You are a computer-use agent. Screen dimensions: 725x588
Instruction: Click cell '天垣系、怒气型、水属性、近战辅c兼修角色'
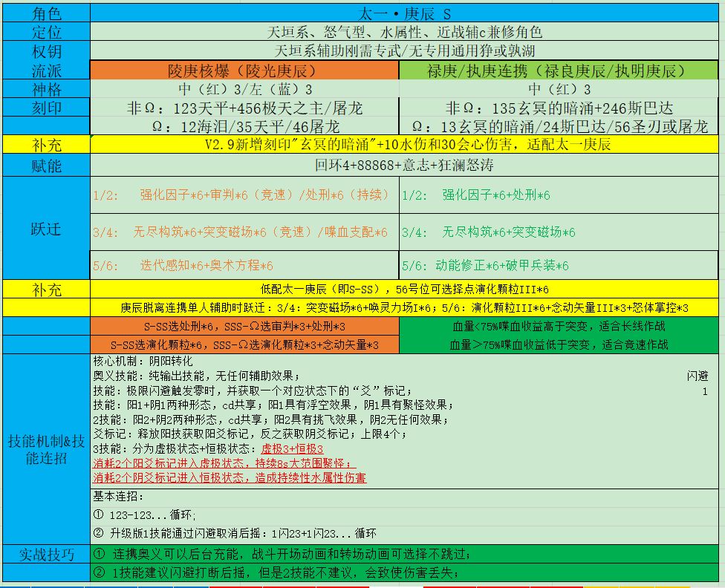[x=404, y=32]
